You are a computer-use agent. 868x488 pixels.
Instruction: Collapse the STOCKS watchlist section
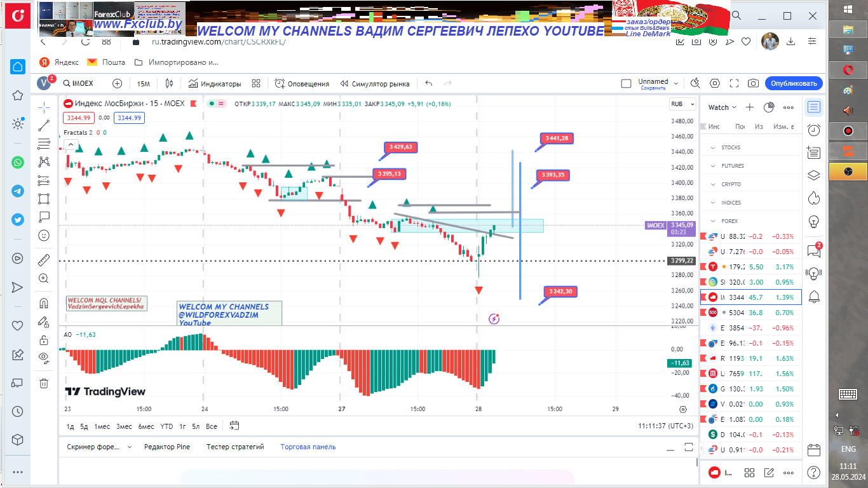(712, 147)
